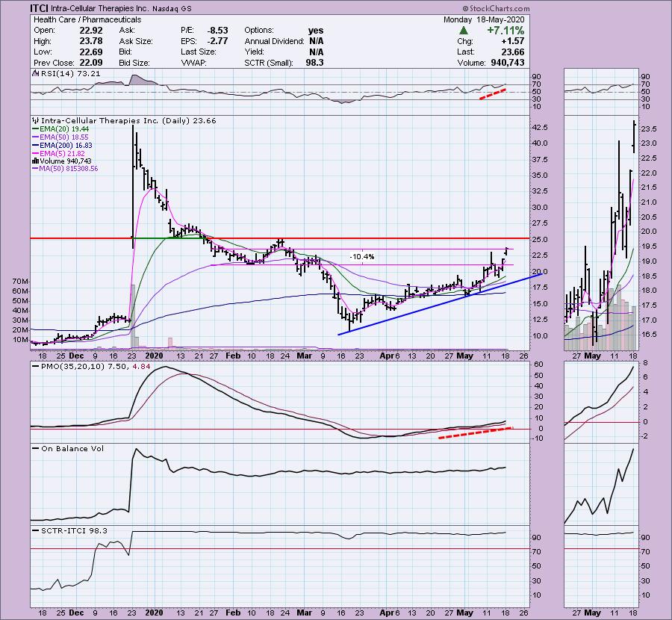Click the December spike volume bar

coord(133,317)
